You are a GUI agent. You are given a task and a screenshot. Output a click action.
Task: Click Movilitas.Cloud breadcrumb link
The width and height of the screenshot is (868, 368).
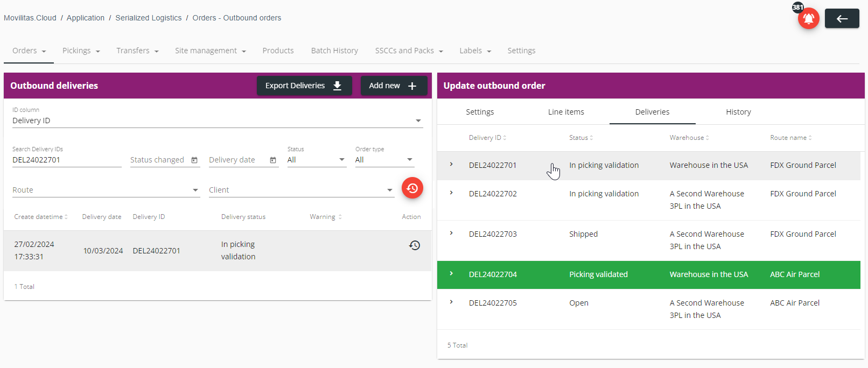point(30,18)
